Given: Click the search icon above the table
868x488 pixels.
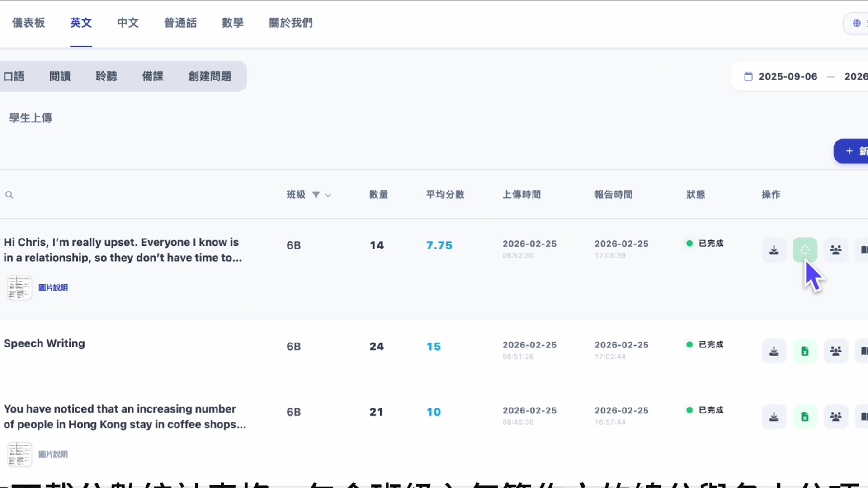Looking at the screenshot, I should tap(9, 195).
